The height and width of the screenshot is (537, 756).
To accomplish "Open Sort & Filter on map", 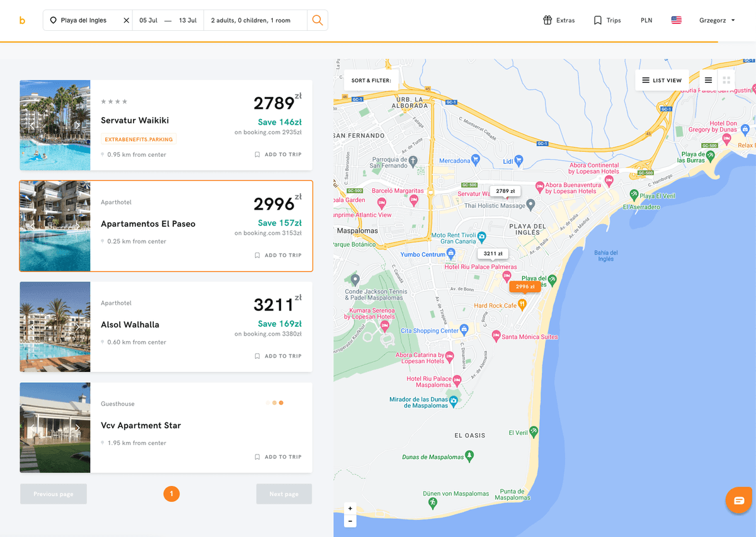I will click(x=371, y=81).
